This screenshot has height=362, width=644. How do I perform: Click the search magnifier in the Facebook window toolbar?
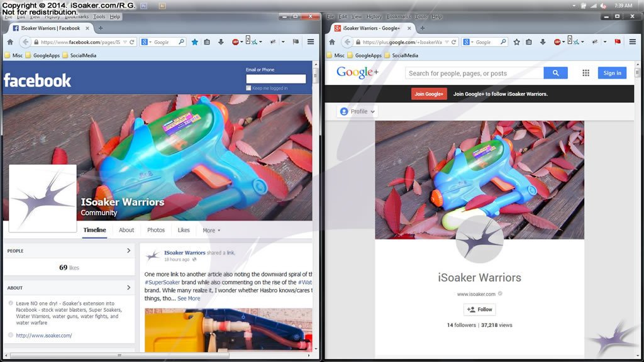(181, 42)
